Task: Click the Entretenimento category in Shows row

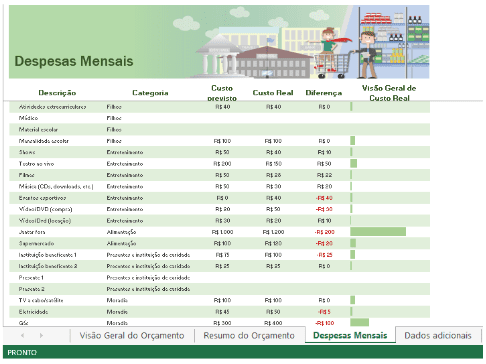Action: [125, 152]
